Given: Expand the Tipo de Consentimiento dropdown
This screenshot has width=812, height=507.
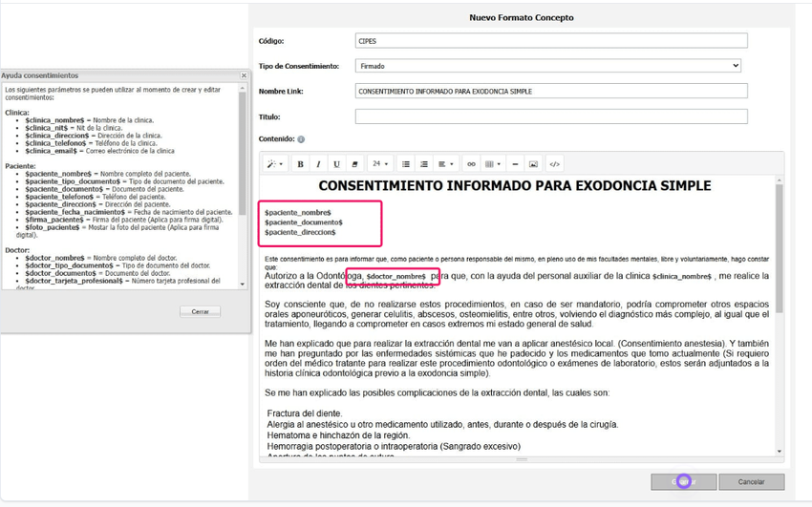Looking at the screenshot, I should coord(548,66).
